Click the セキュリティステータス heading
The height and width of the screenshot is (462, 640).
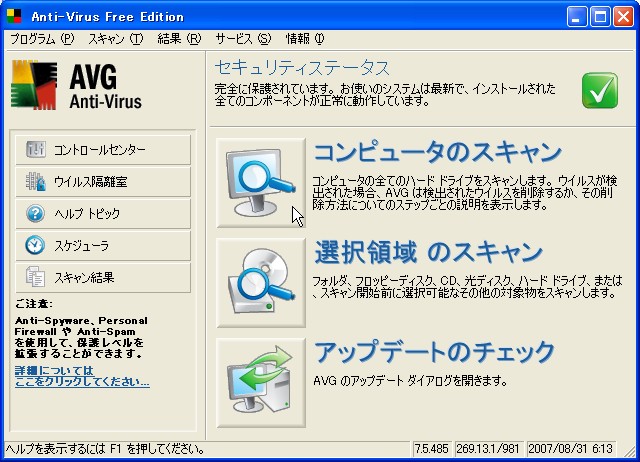pyautogui.click(x=302, y=68)
